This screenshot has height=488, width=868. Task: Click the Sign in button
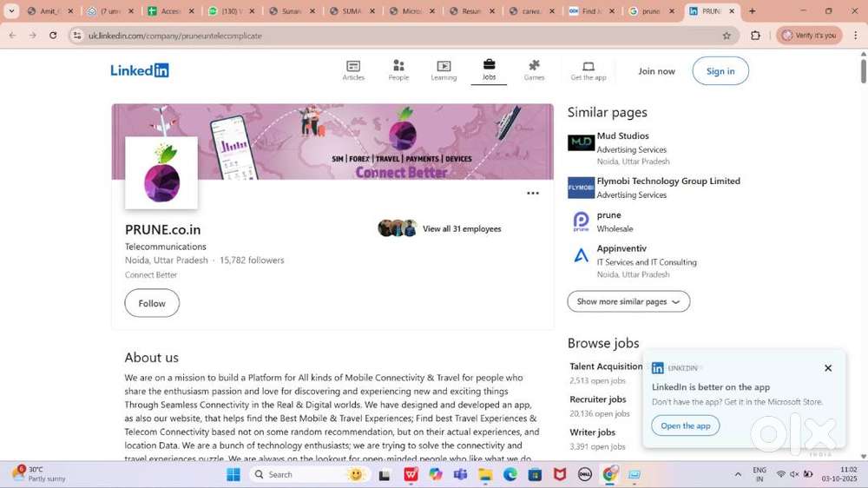click(720, 71)
